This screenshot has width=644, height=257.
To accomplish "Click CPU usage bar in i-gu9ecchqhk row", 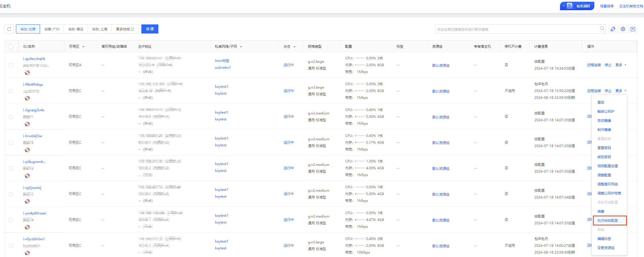I will tap(360, 58).
